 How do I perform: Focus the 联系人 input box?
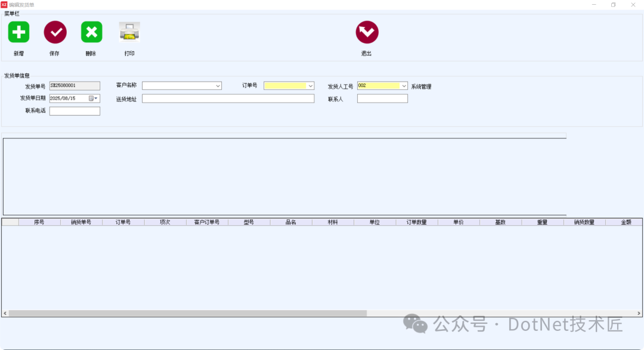(x=382, y=99)
